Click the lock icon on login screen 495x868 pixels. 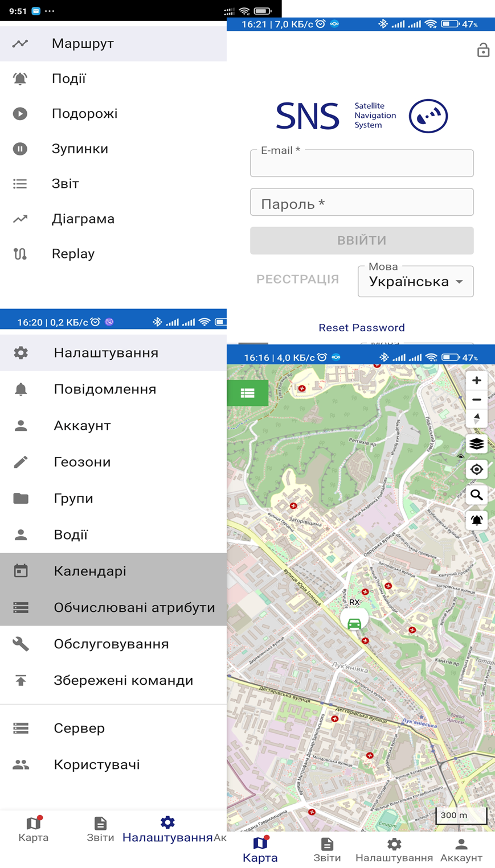pyautogui.click(x=483, y=50)
